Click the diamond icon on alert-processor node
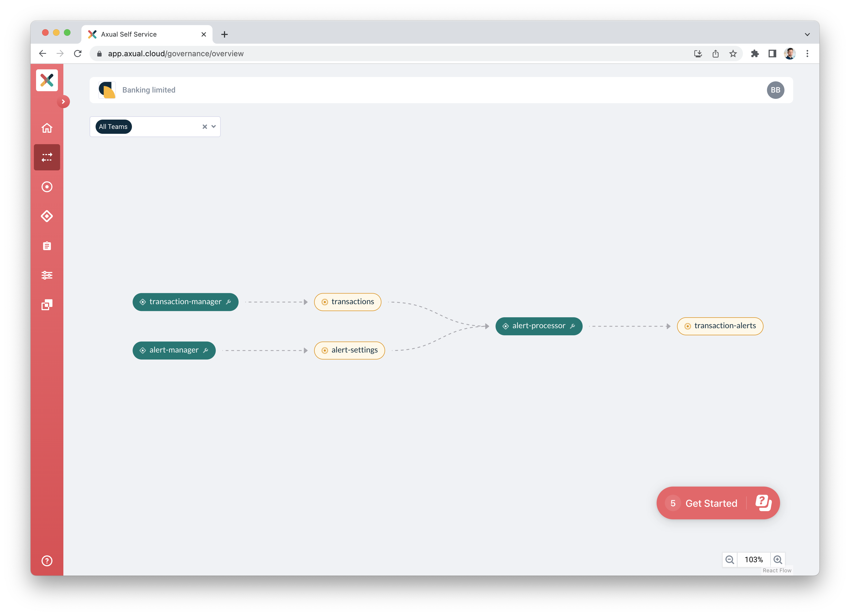 506,326
